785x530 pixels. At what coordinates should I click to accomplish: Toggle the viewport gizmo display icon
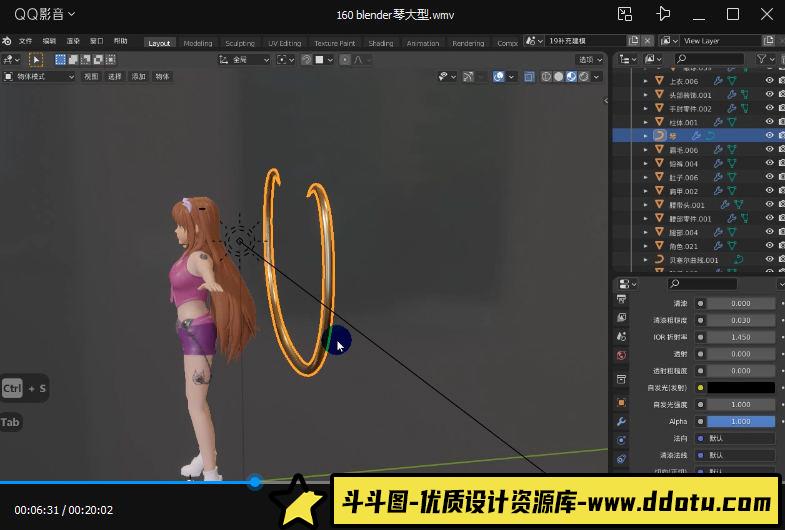tap(468, 77)
